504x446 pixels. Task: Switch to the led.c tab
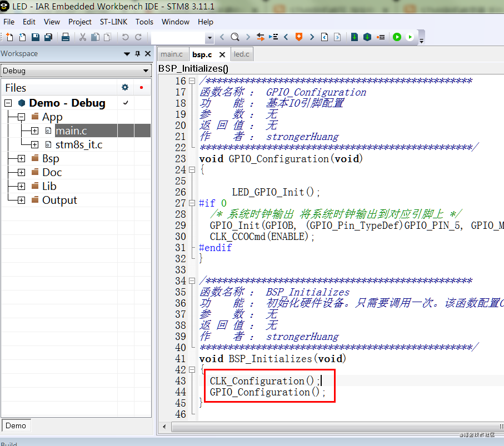click(242, 54)
